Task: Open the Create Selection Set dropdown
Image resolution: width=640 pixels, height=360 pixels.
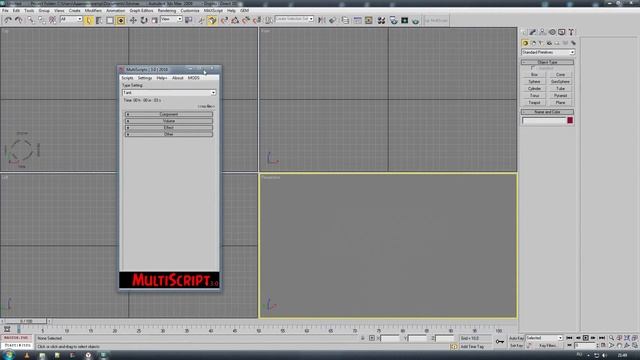Action: (x=294, y=19)
